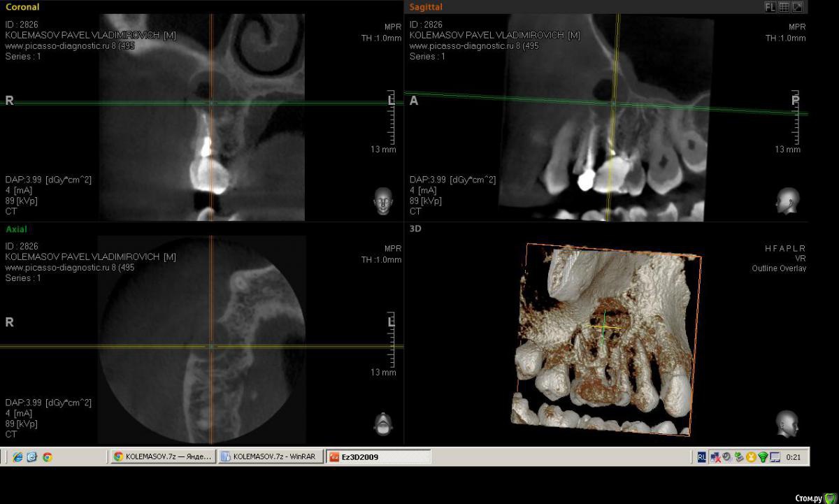Click the Coronal view title label
Screen dimensions: 839x504
coord(22,7)
